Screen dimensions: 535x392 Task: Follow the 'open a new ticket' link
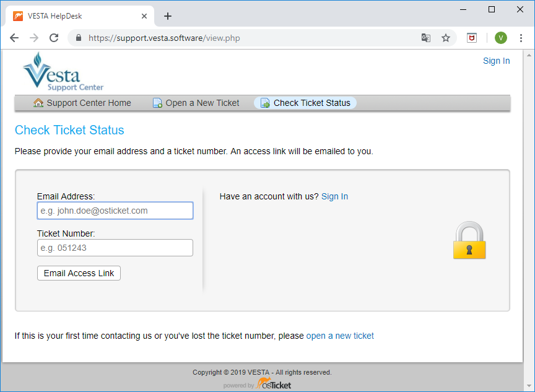click(340, 336)
